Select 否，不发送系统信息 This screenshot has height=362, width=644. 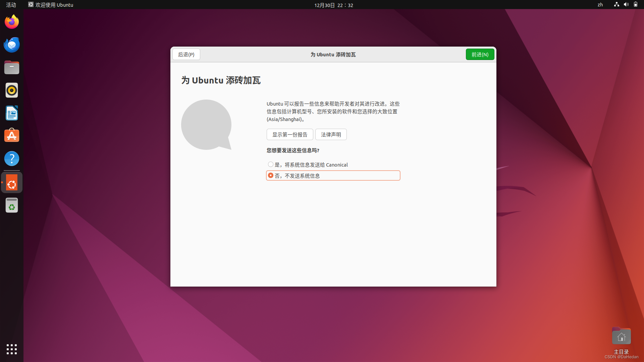pos(270,175)
